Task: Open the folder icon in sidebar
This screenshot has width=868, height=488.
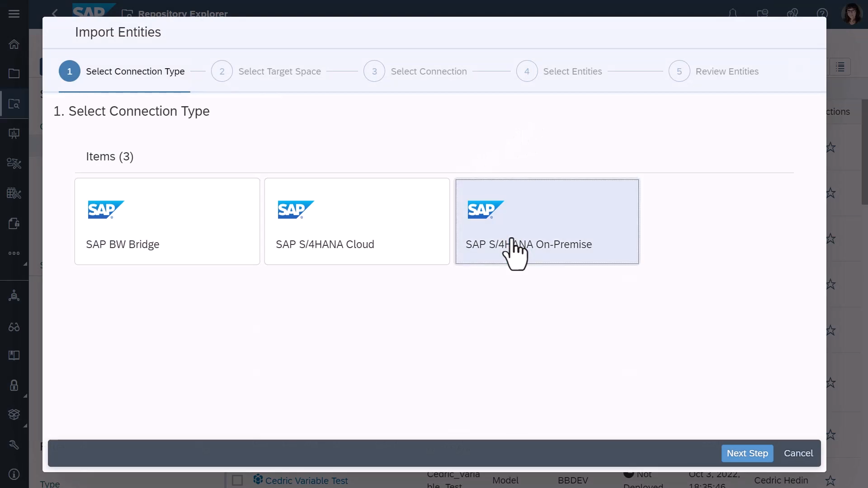Action: click(14, 73)
